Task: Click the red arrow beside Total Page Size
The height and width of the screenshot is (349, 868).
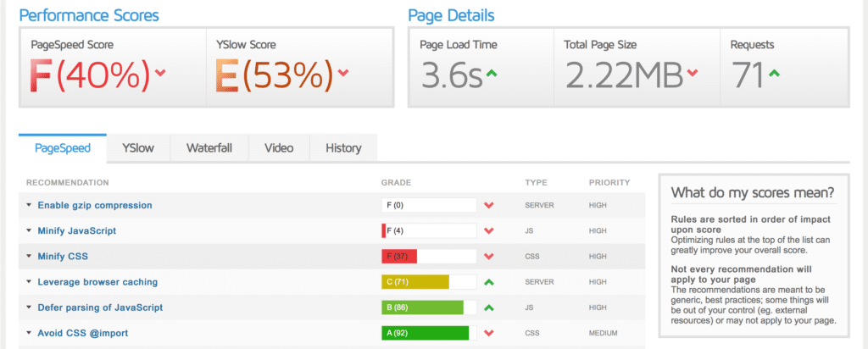Action: click(693, 74)
